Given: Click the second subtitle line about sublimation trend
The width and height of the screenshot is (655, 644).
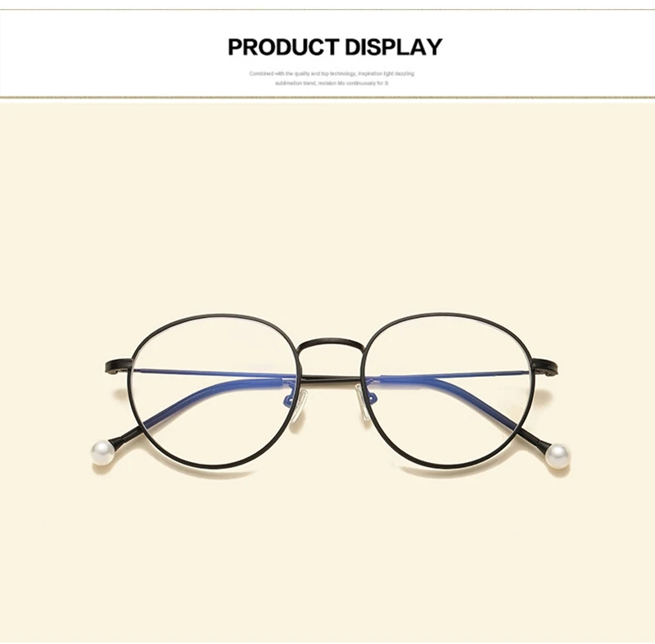Looking at the screenshot, I should [332, 84].
